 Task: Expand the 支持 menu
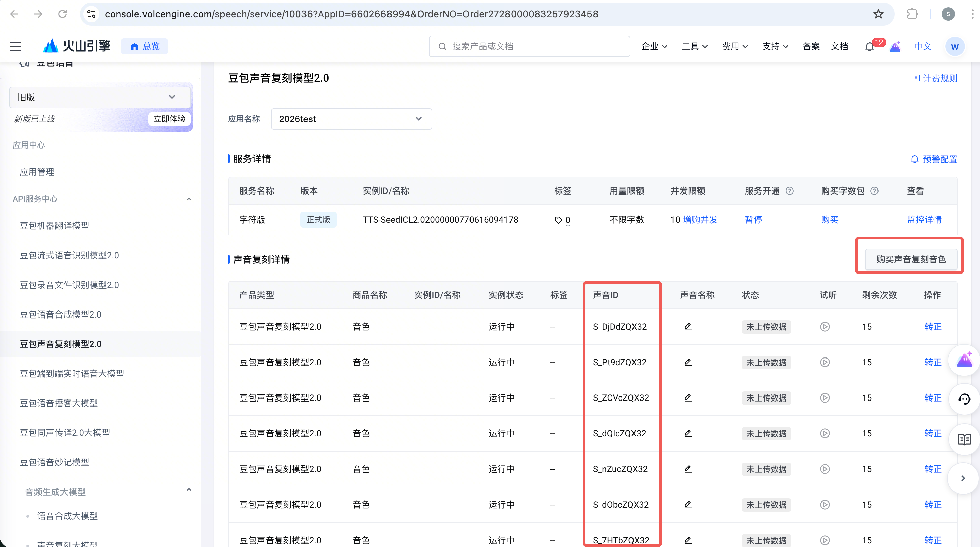(x=775, y=46)
